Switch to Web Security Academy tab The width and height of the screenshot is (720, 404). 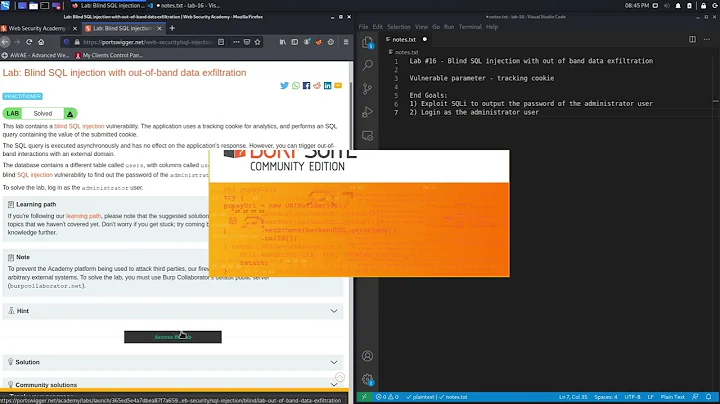point(40,28)
